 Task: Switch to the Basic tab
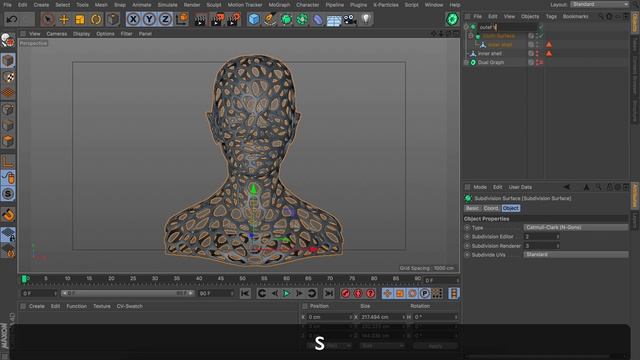pos(472,208)
